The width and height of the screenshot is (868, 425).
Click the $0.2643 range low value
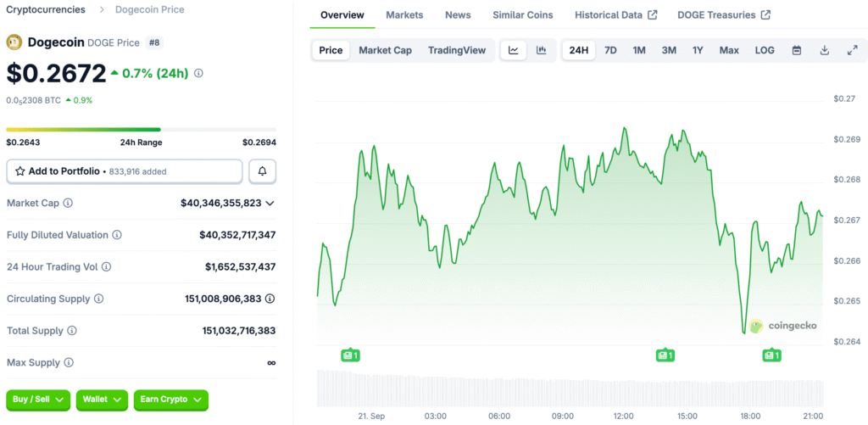23,143
